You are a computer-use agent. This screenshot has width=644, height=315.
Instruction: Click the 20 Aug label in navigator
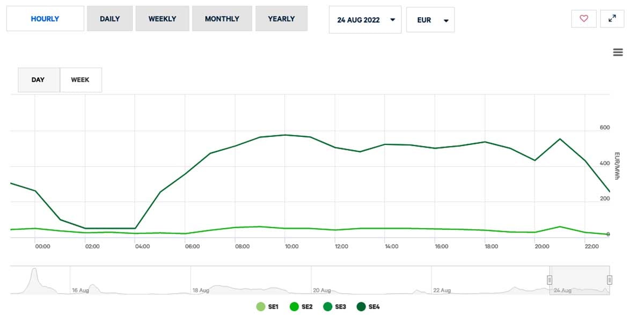(x=321, y=290)
